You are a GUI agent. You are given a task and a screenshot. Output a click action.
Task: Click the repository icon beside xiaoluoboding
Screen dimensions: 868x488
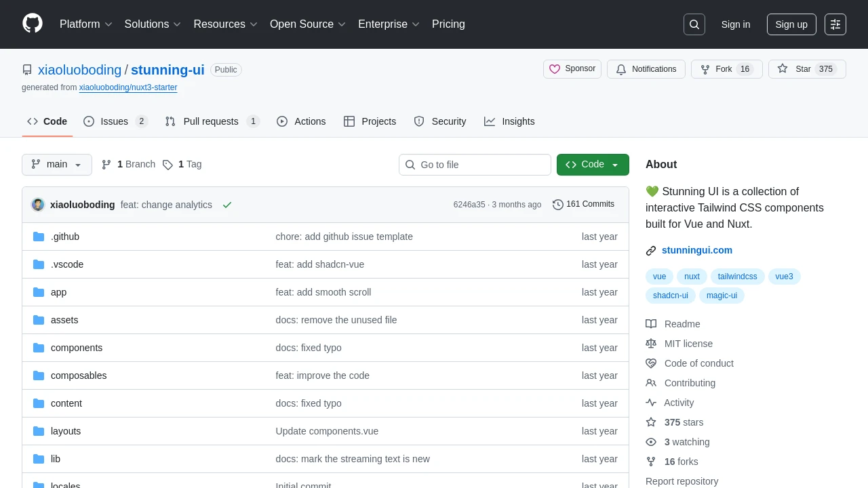(x=27, y=70)
